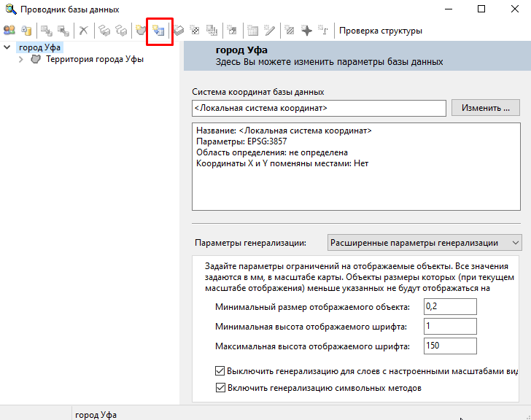Click the new pencil style icon
Viewport: 531px width, 420px height.
(x=270, y=31)
